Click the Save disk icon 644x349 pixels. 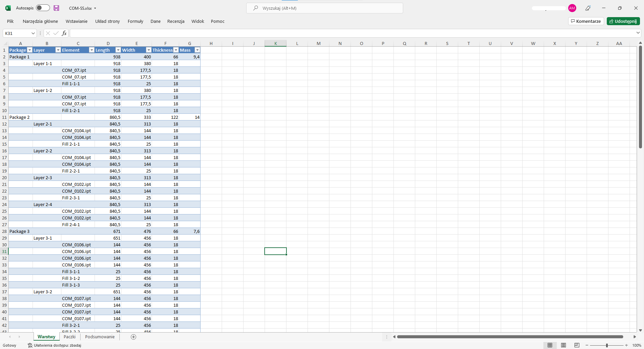coord(56,8)
